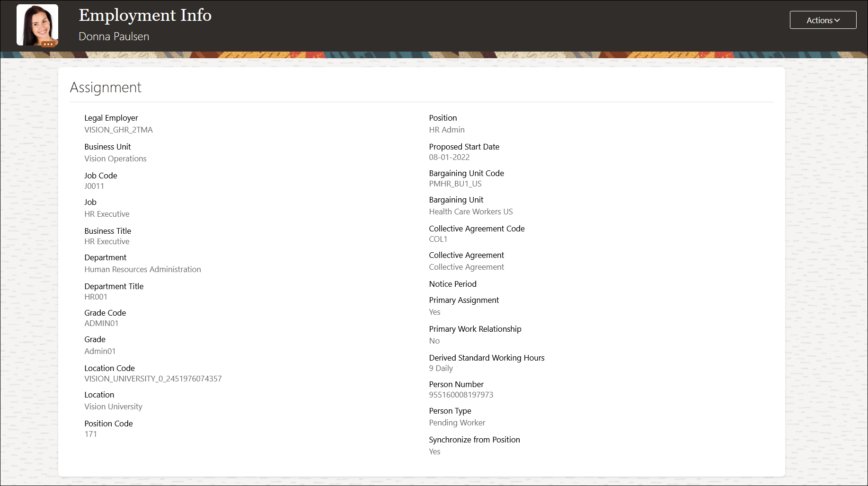Click the grey Collective Agreement value text

pos(466,267)
